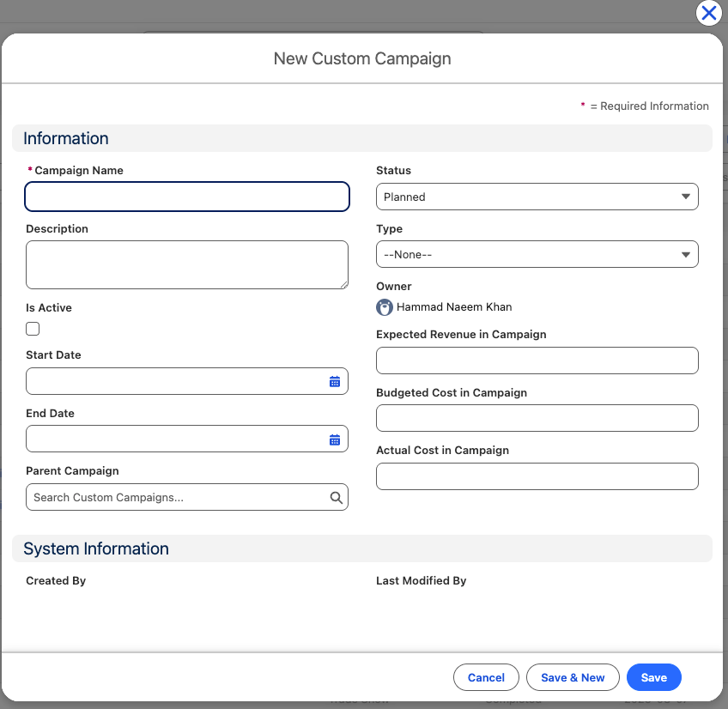Viewport: 728px width, 709px height.
Task: Focus the Campaign Name field
Action: [187, 197]
